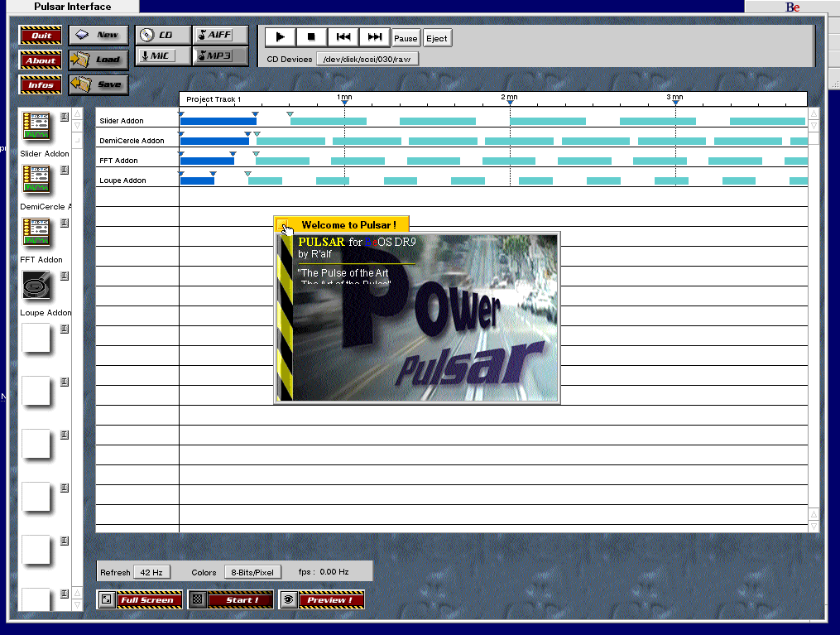Create a New project
Viewport: 840px width, 635px height.
98,35
